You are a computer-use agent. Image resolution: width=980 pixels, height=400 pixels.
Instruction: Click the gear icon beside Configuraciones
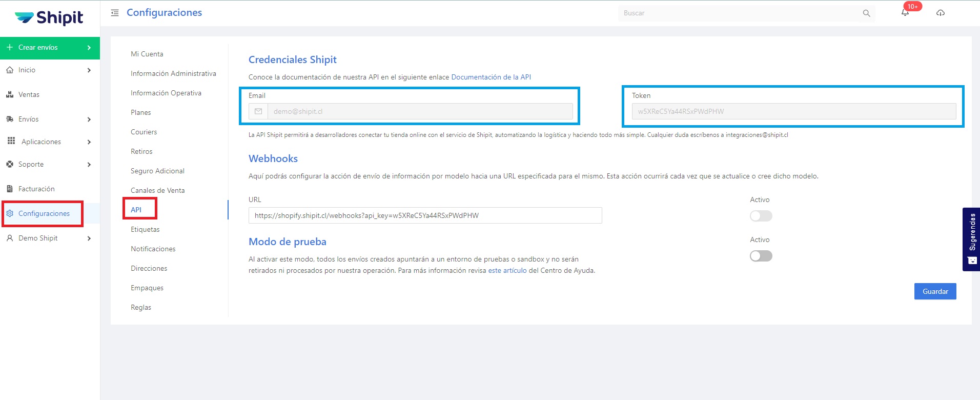click(10, 213)
